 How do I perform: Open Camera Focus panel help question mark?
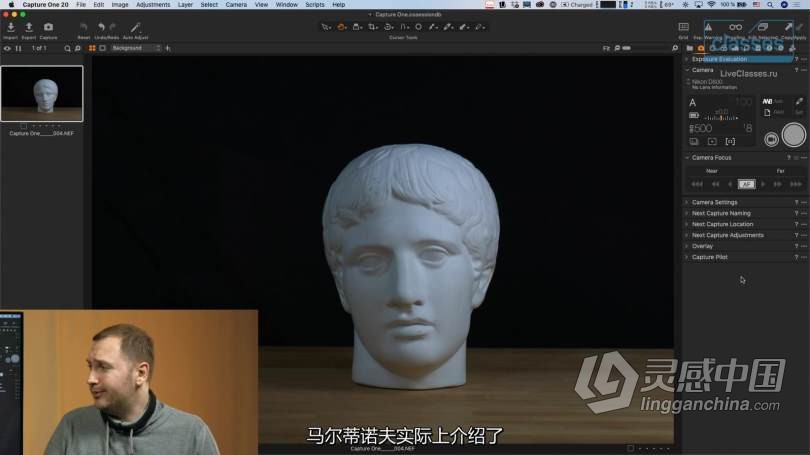(x=789, y=158)
